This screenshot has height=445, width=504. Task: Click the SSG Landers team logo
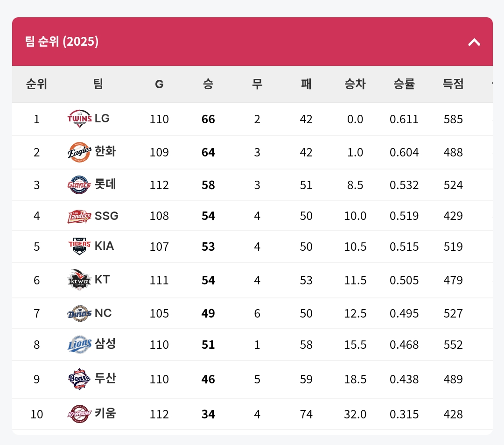coord(79,216)
